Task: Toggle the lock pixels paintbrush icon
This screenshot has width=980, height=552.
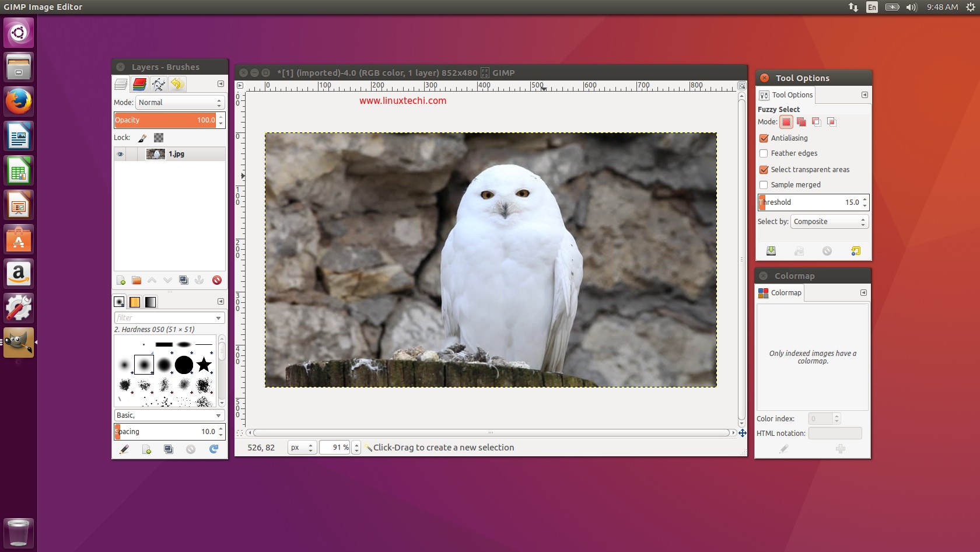Action: [142, 138]
